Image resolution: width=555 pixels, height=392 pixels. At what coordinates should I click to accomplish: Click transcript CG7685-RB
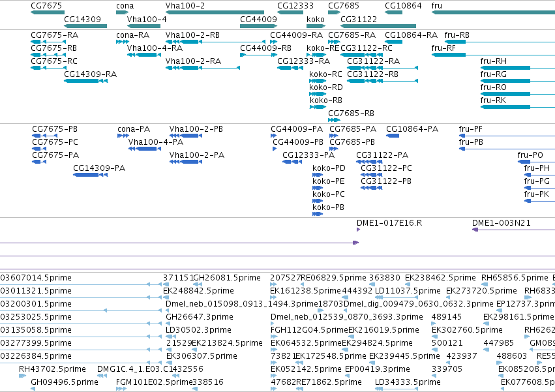point(351,113)
